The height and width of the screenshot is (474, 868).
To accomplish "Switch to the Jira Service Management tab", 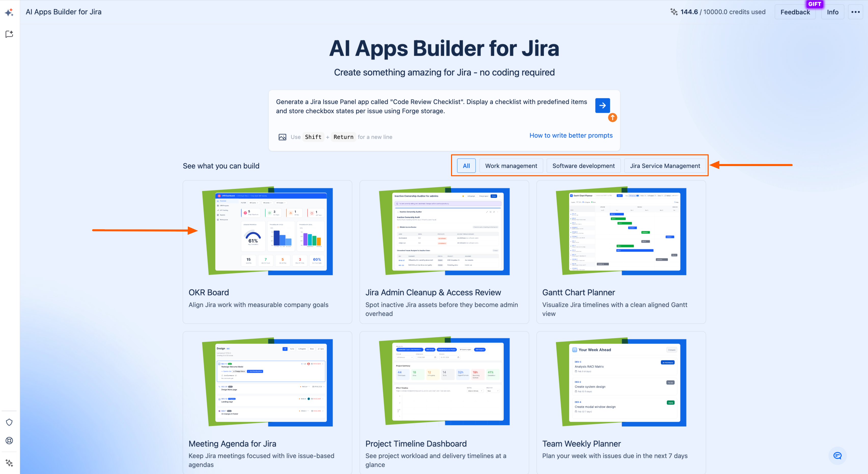I will point(665,166).
